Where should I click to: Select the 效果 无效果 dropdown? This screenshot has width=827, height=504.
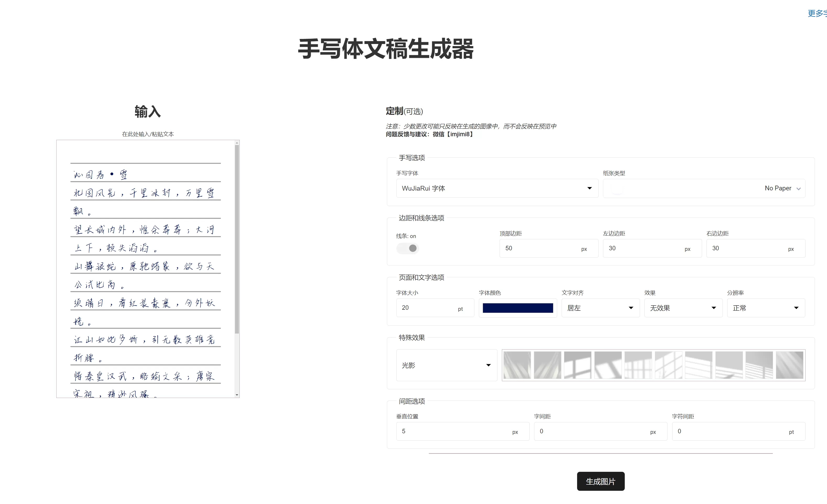681,307
